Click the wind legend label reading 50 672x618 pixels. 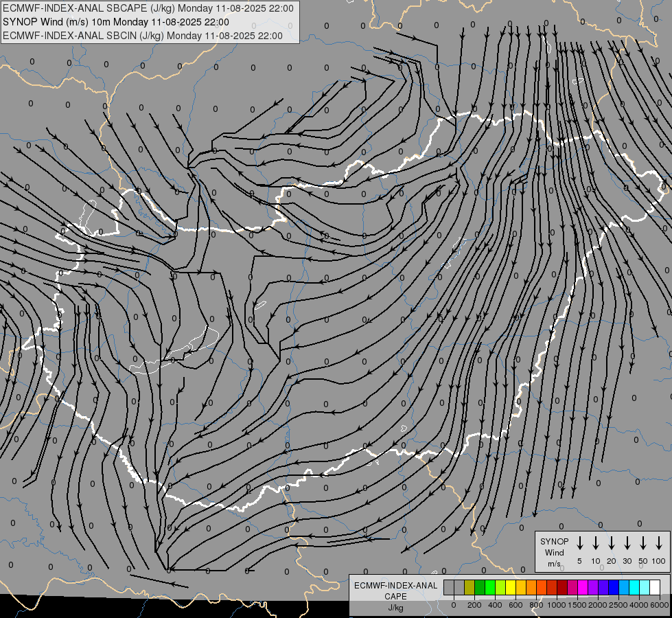click(x=643, y=561)
